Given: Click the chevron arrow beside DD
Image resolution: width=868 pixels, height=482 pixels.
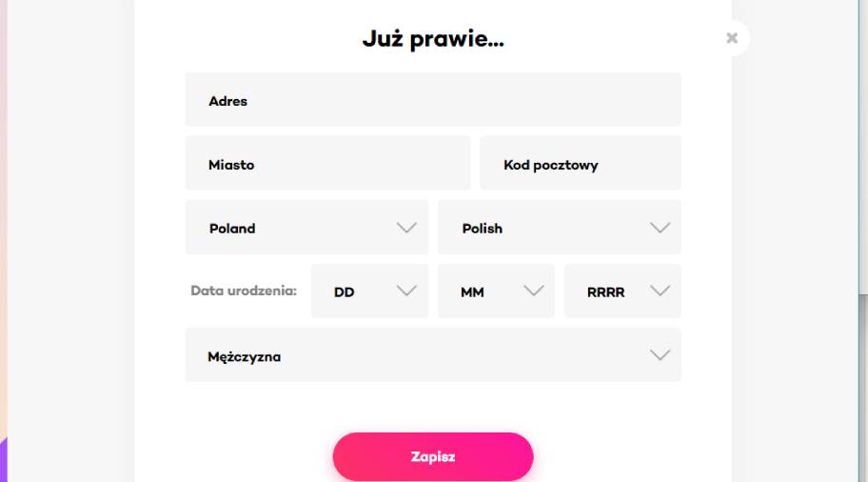Looking at the screenshot, I should 406,291.
